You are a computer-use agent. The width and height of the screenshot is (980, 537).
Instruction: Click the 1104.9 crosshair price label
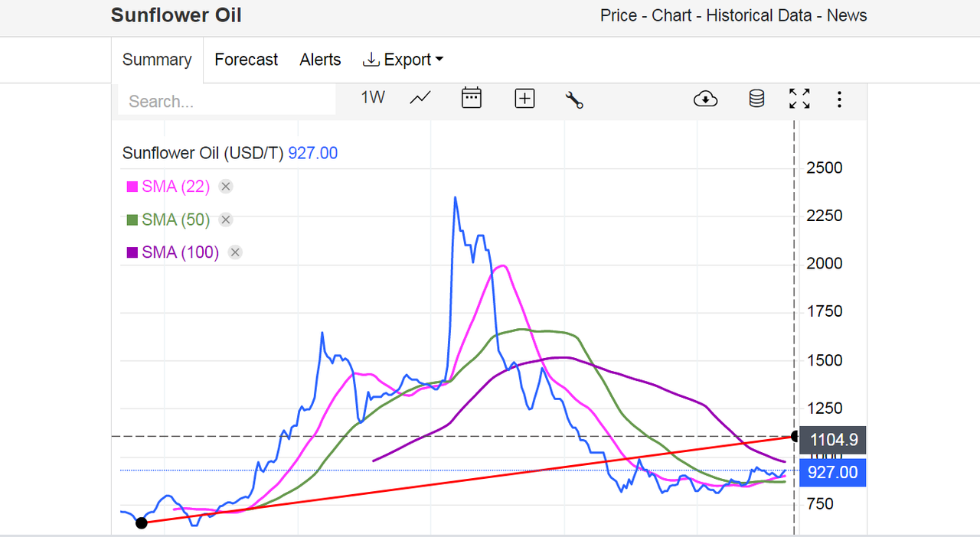[x=832, y=439]
